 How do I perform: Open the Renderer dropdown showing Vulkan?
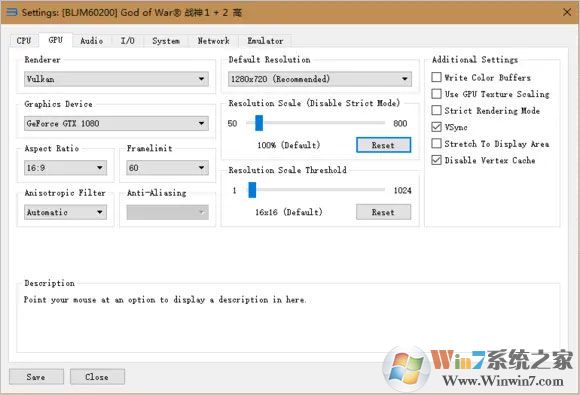(116, 79)
